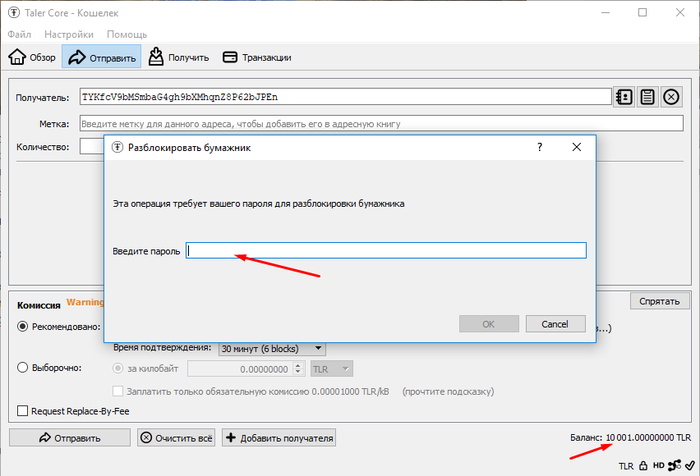Click the paste-from-clipboard icon beside the address
700x476 pixels.
click(x=648, y=97)
